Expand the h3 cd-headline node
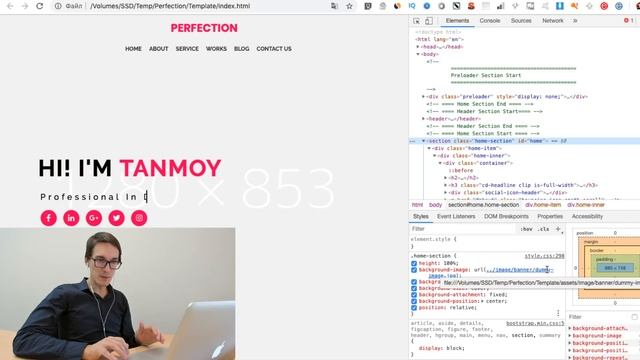Viewport: 640px width, 360px height. [446, 185]
